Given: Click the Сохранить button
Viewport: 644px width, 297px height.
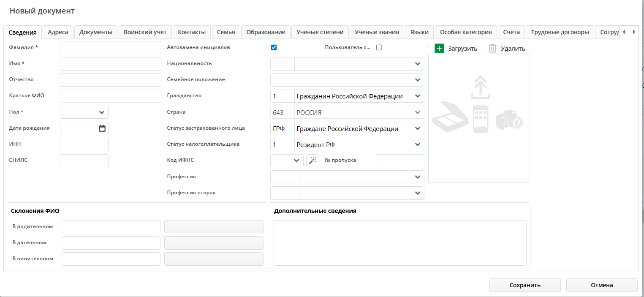Looking at the screenshot, I should click(524, 285).
